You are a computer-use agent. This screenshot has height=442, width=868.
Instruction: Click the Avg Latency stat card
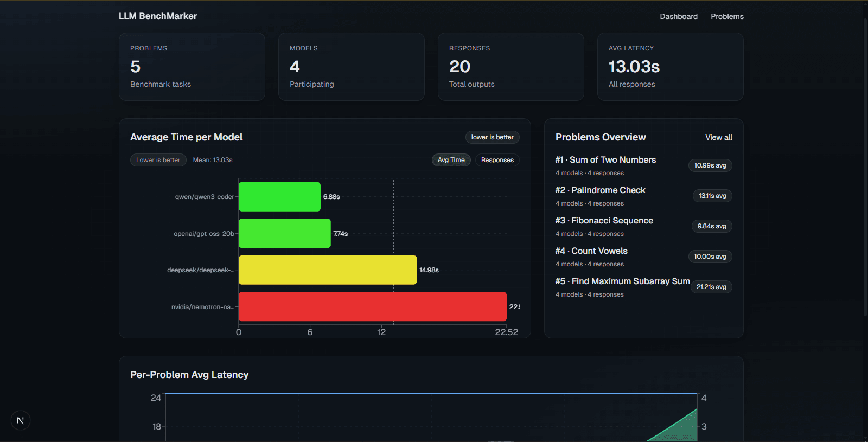[x=671, y=67]
